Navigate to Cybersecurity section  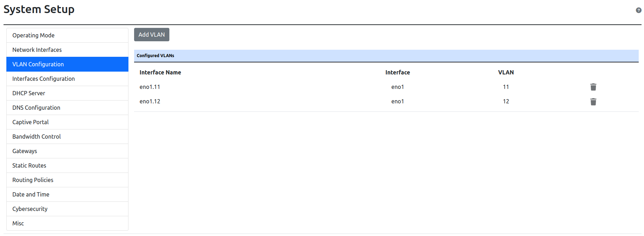tap(30, 209)
